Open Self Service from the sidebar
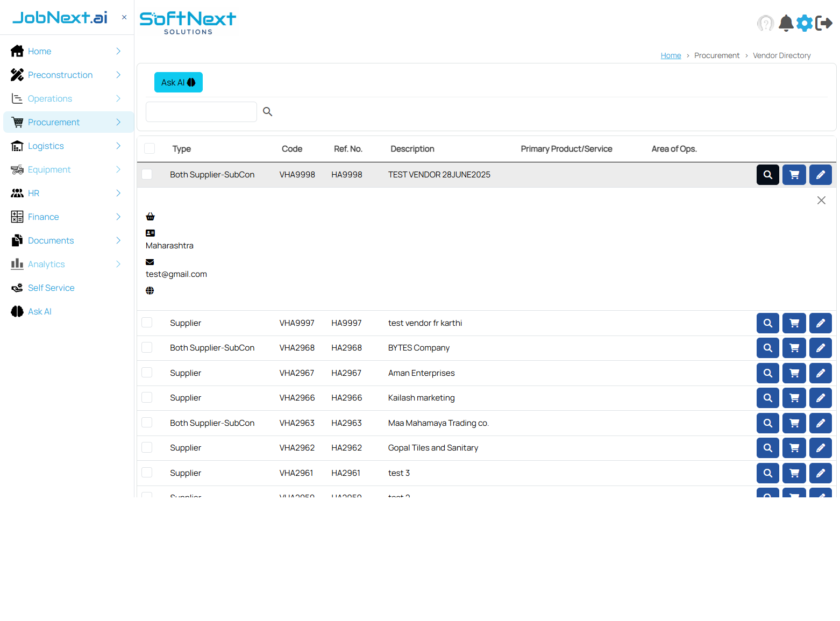 (x=50, y=288)
